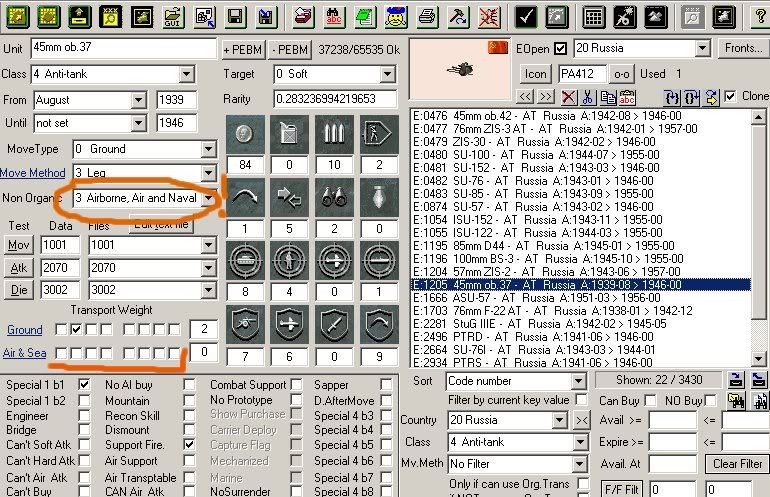Click the Icon button

pos(535,74)
